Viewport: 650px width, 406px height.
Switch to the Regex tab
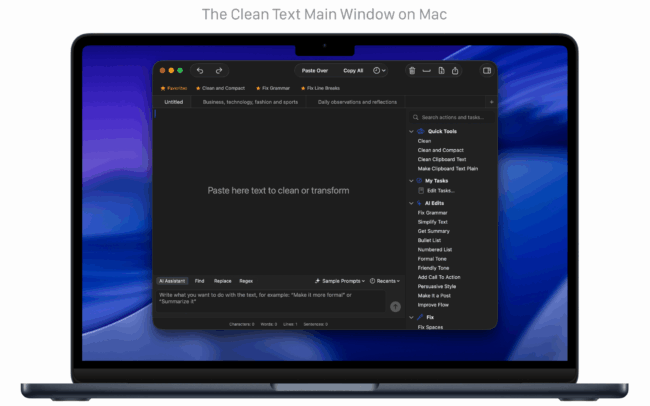click(x=246, y=281)
